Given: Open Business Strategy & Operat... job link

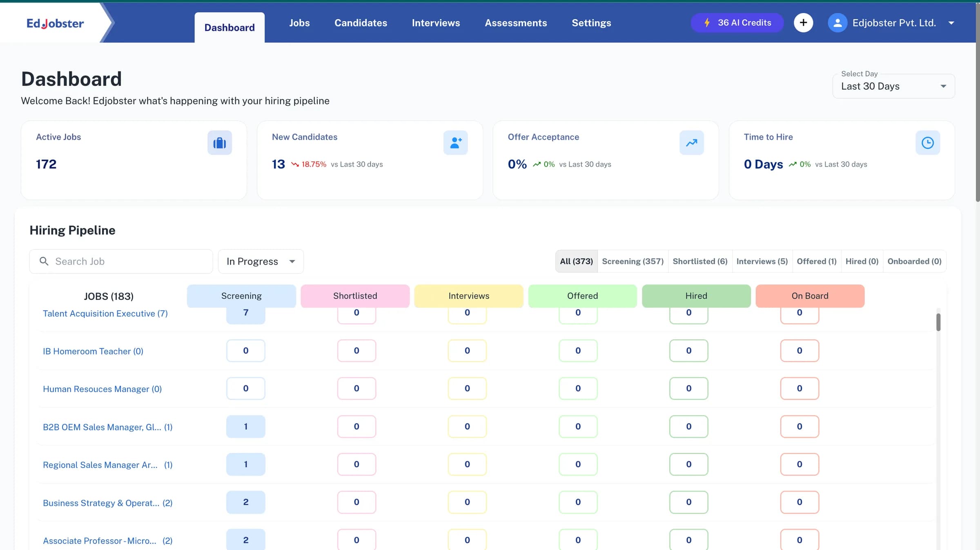Looking at the screenshot, I should point(108,503).
